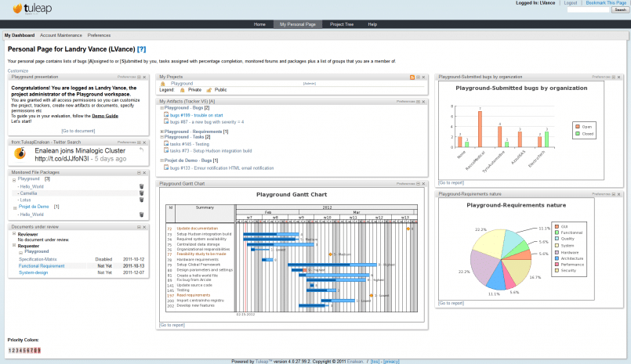The height and width of the screenshot is (364, 631).
Task: Minimize the My Projects widget
Action: (418, 77)
